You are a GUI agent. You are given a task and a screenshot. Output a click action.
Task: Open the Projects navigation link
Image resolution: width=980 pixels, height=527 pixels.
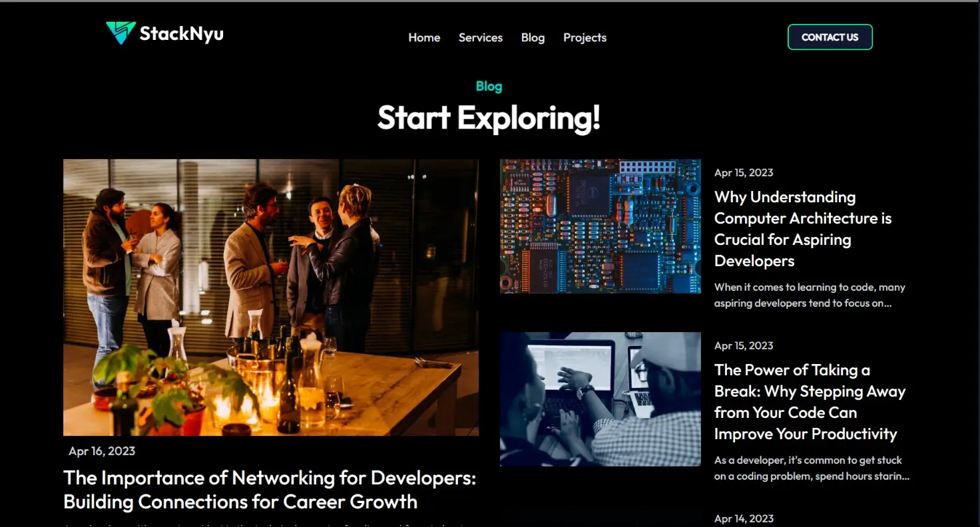tap(585, 38)
